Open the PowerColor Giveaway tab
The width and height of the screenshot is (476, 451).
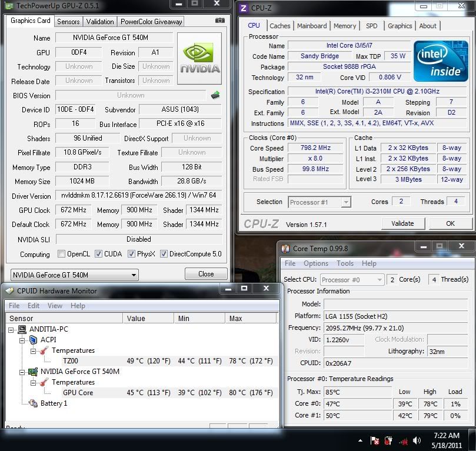pos(151,22)
